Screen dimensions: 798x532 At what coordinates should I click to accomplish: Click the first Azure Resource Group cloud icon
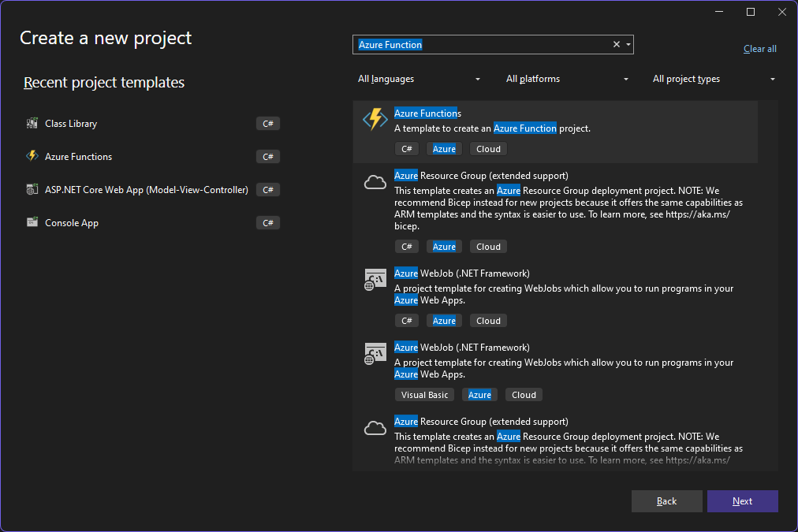click(375, 182)
